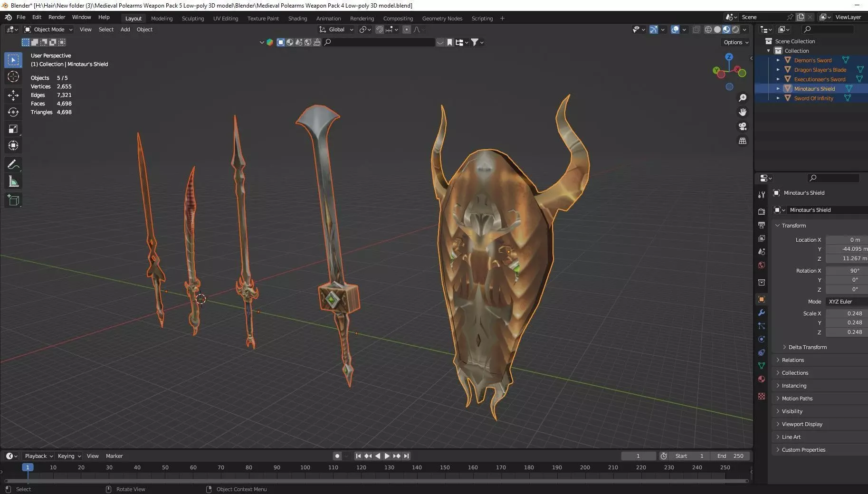Select the Move tool
The height and width of the screenshot is (494, 868).
tap(13, 95)
